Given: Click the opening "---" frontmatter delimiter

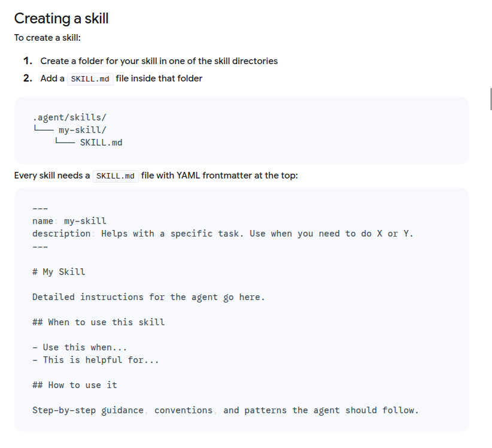Looking at the screenshot, I should (40, 208).
